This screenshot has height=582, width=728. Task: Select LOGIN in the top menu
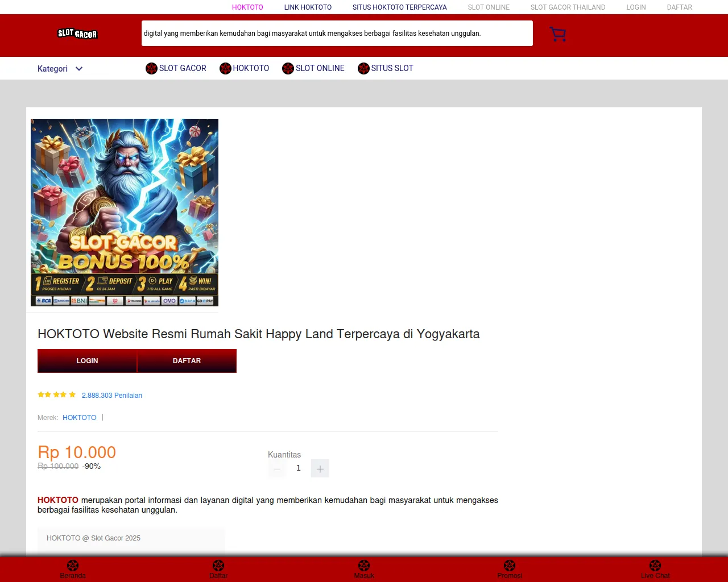point(636,7)
